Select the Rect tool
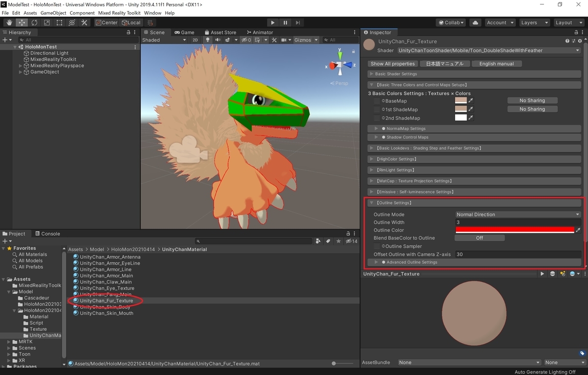 [59, 23]
